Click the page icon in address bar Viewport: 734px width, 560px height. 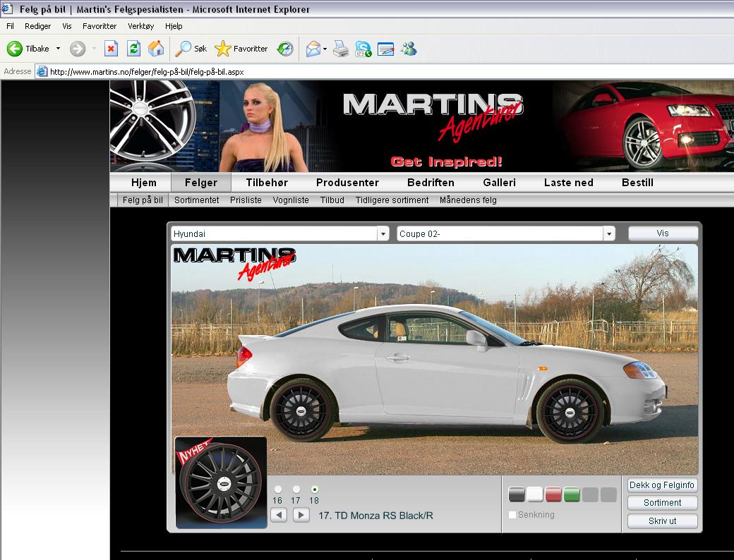(42, 71)
